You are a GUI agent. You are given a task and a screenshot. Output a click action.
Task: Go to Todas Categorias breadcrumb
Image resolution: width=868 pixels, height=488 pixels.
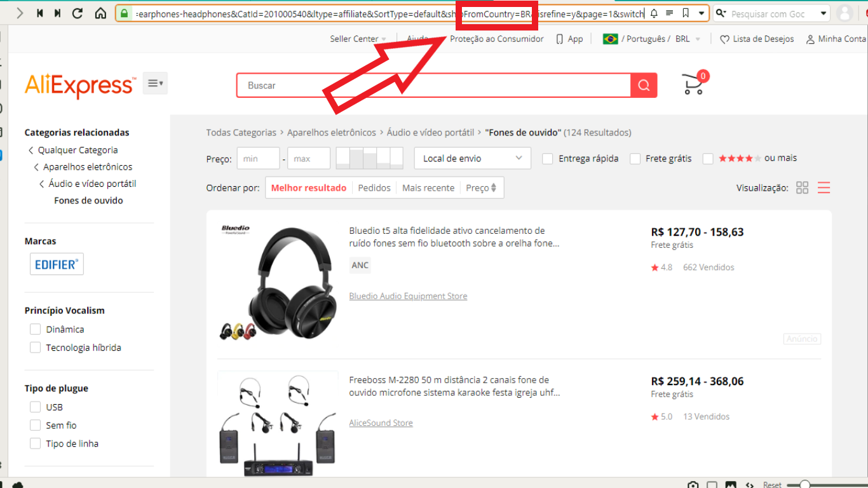tap(241, 133)
